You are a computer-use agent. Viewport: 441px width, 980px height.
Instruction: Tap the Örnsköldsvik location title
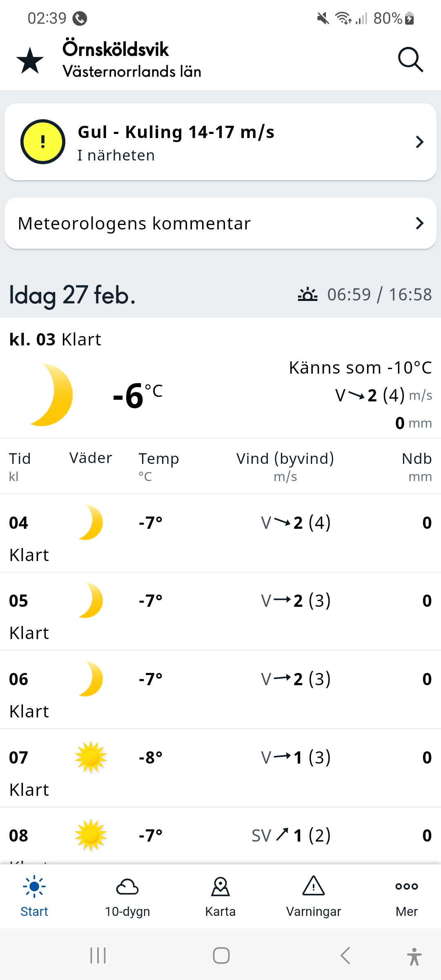pos(116,49)
